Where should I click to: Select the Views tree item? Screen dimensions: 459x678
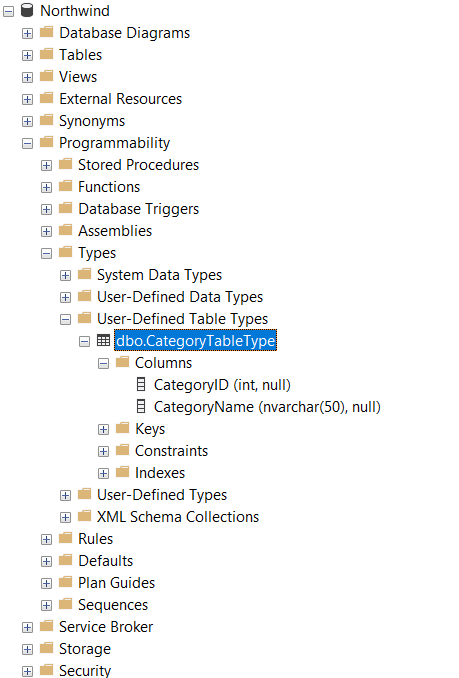coord(78,77)
